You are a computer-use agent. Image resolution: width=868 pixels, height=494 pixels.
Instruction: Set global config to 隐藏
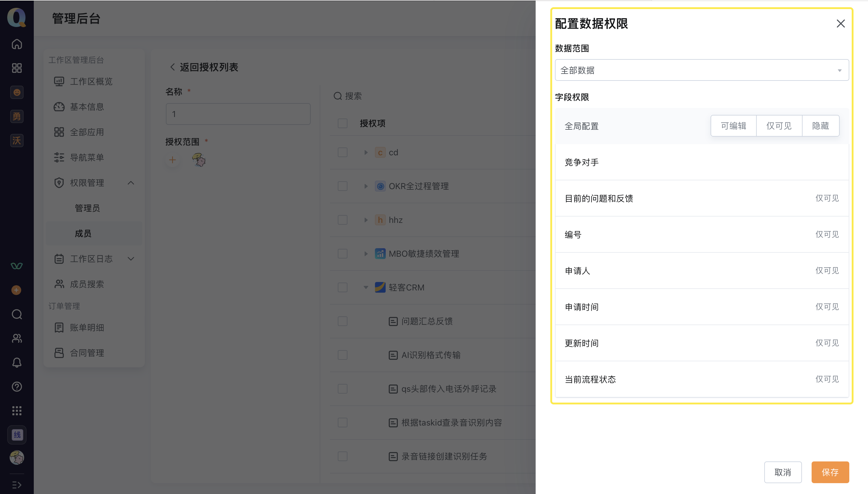[821, 126]
